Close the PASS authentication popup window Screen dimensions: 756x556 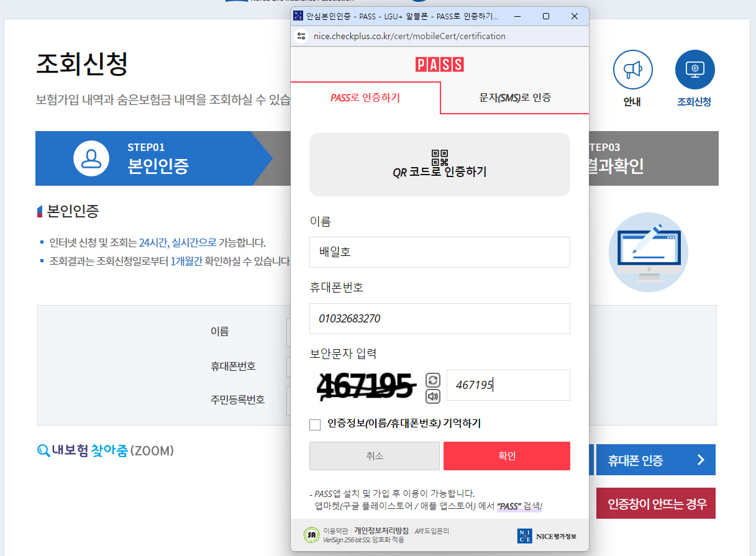(575, 16)
